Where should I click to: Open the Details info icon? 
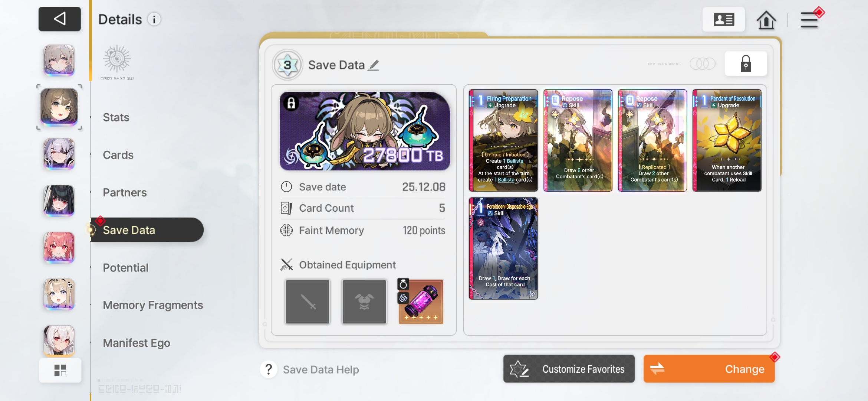[x=154, y=19]
